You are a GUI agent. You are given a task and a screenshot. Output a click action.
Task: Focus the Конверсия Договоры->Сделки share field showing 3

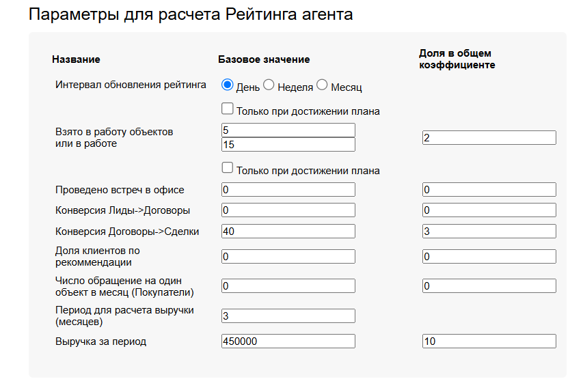click(488, 232)
